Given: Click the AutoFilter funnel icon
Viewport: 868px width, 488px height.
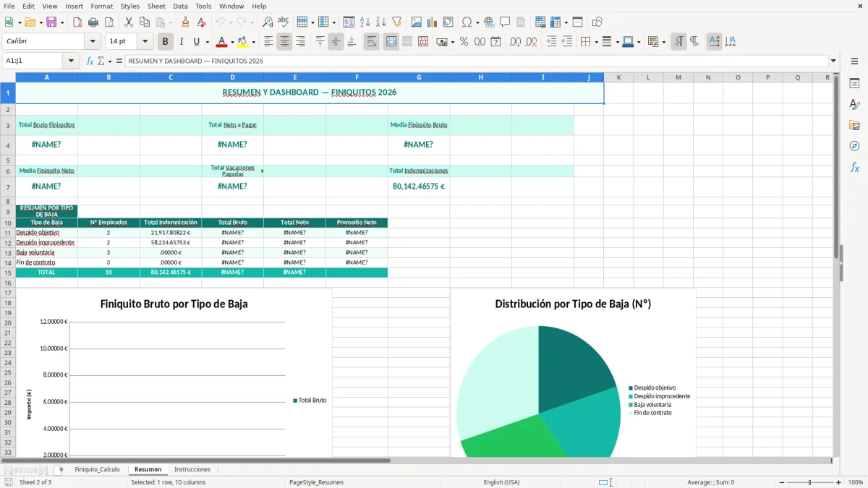Looking at the screenshot, I should coord(397,22).
